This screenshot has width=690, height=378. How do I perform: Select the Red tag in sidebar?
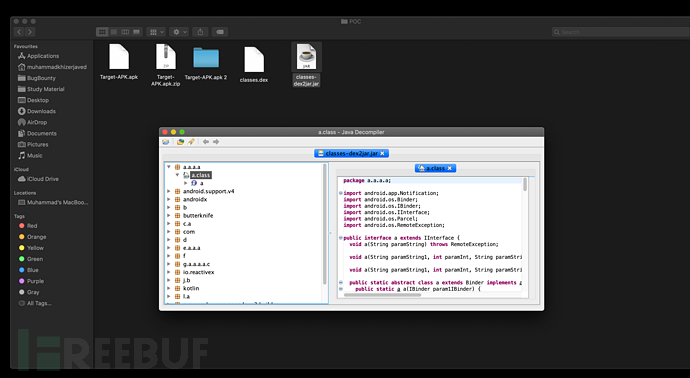click(28, 226)
